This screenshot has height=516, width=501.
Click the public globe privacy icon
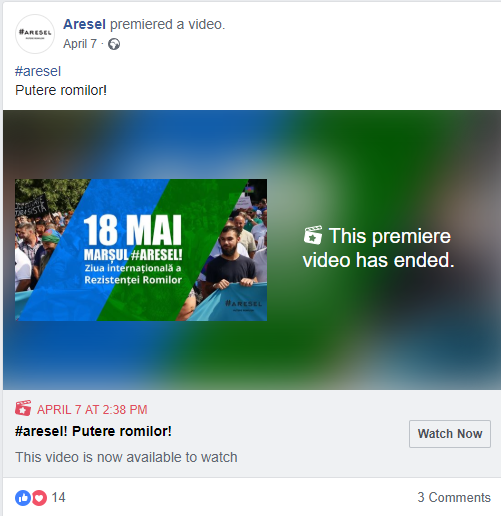[114, 44]
